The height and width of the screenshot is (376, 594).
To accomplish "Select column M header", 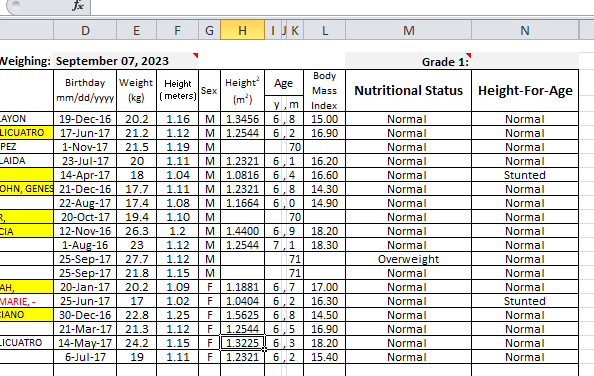I will click(x=408, y=30).
